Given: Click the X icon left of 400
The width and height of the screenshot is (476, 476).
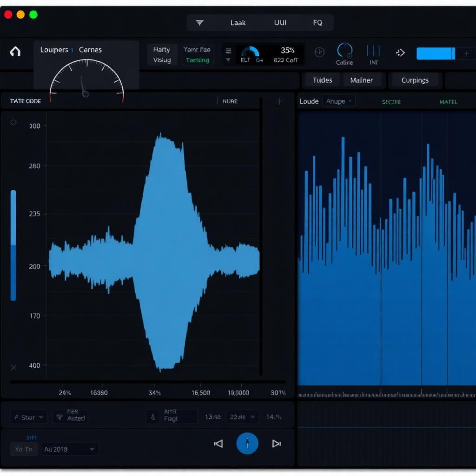Looking at the screenshot, I should pos(13,367).
